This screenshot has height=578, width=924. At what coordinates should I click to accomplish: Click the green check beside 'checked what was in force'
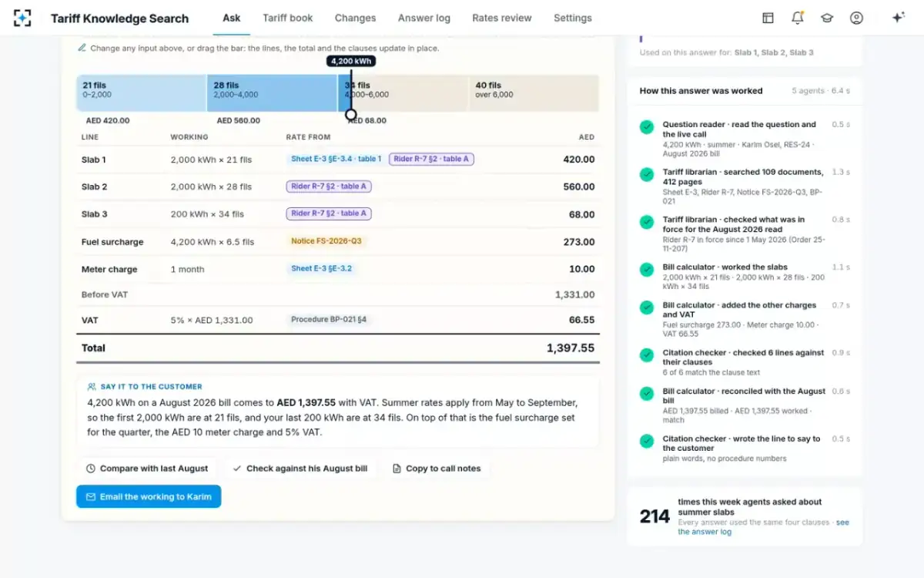[x=647, y=222]
